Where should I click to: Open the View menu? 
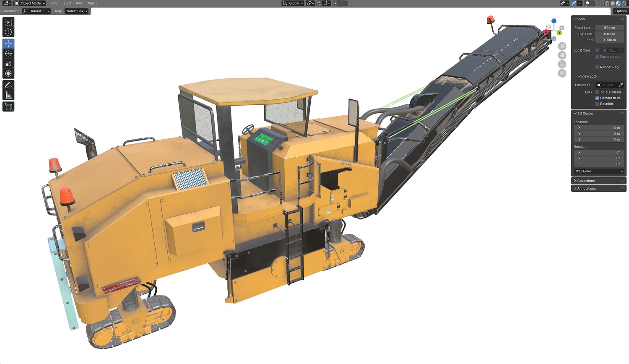coord(53,3)
